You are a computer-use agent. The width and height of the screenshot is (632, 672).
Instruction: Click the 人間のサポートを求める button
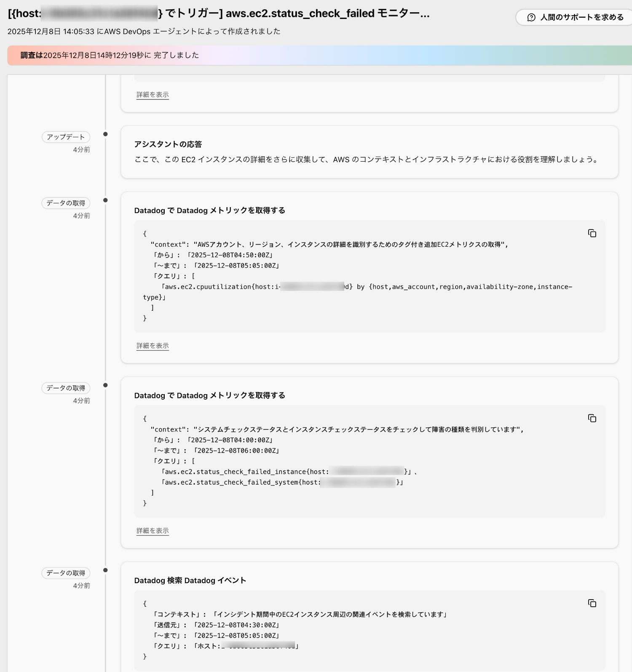pos(575,17)
